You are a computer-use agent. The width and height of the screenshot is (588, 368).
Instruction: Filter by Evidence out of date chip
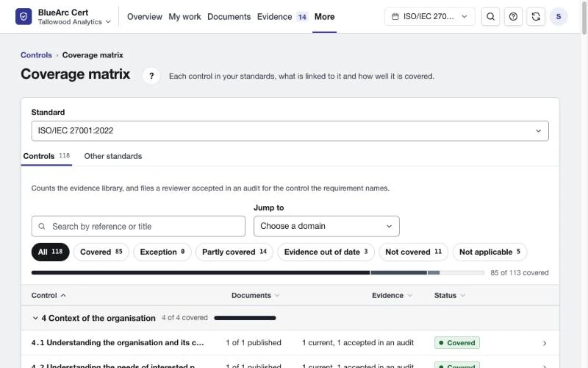coord(326,252)
